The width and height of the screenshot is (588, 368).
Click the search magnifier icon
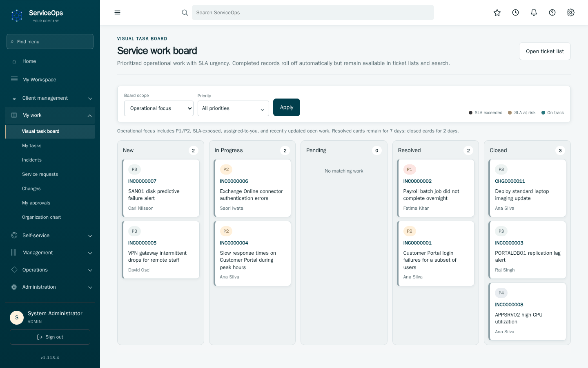pyautogui.click(x=185, y=13)
